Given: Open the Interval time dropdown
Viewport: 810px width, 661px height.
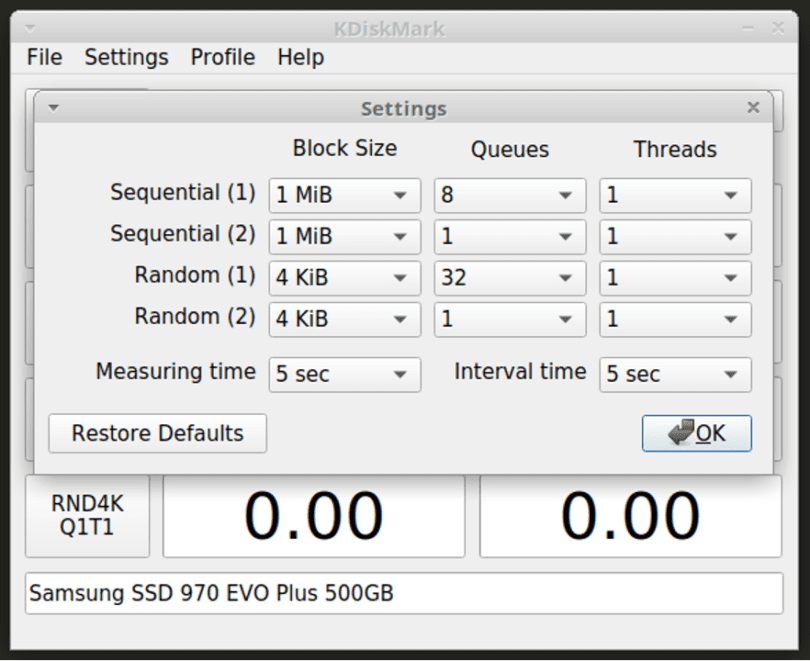Looking at the screenshot, I should click(674, 374).
